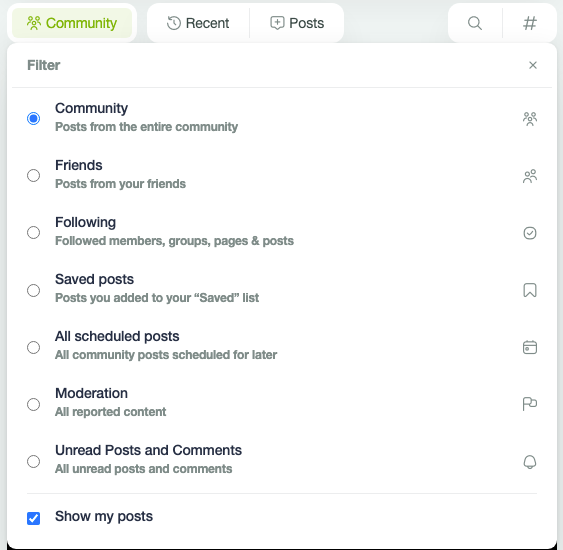
Task: Open the hashtag topics icon
Action: pyautogui.click(x=530, y=23)
